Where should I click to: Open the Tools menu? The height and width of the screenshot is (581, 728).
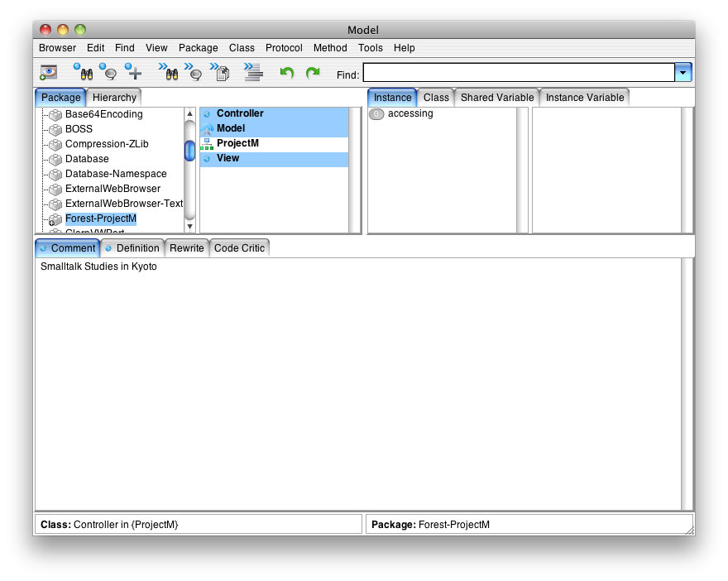pos(371,48)
